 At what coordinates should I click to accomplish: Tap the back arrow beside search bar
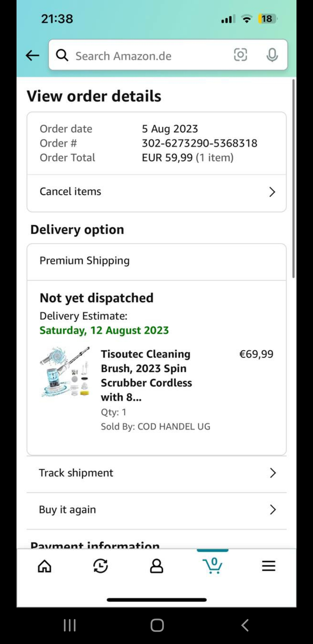[x=32, y=55]
